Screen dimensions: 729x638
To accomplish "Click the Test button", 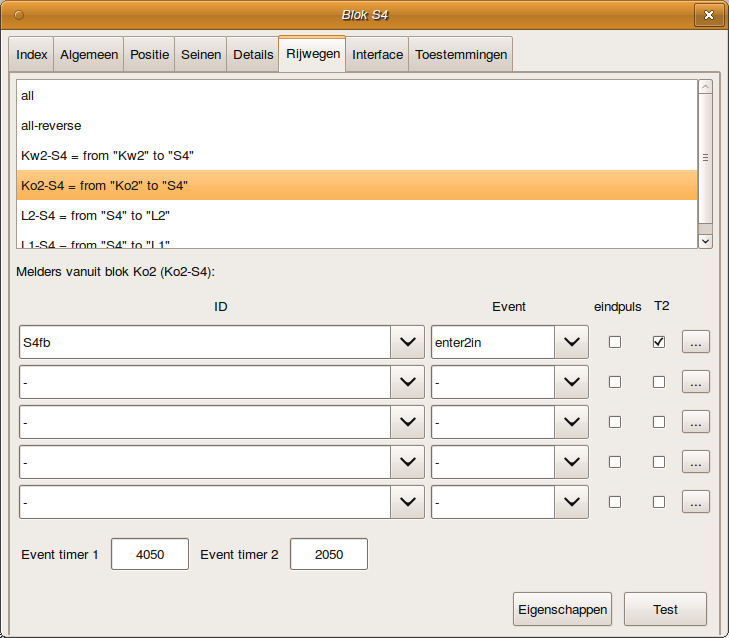I will [665, 609].
